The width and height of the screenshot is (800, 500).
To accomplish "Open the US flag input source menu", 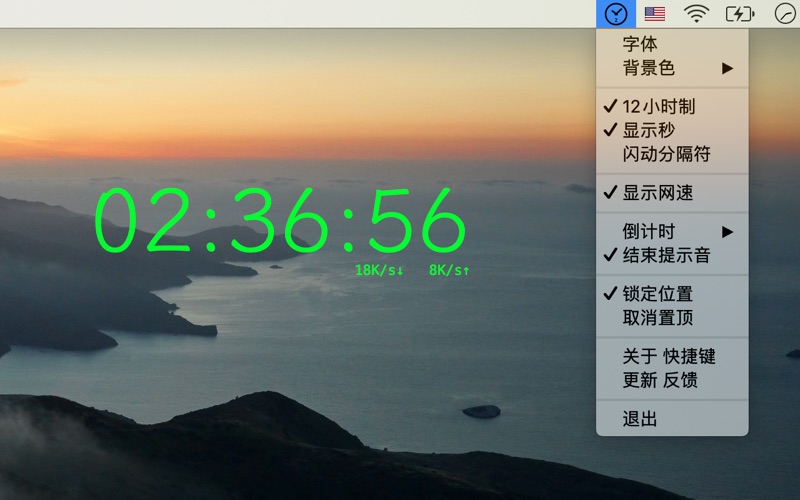I will tap(655, 14).
